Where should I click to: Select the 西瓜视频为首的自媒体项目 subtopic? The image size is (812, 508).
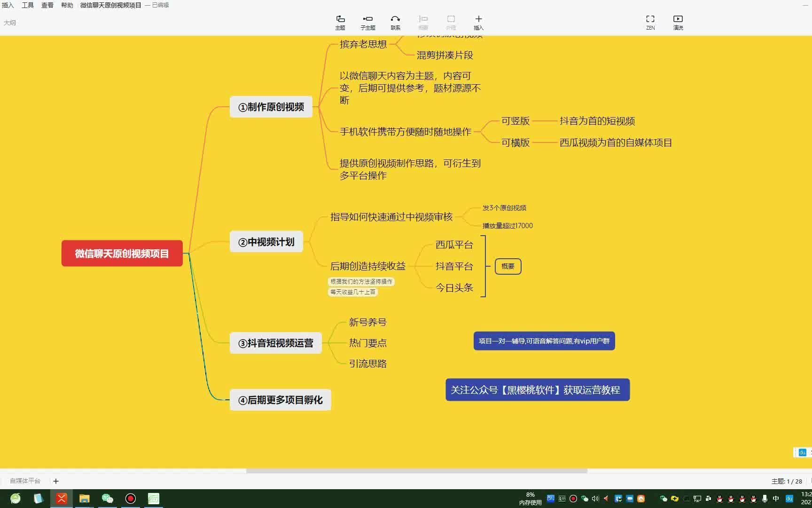[x=616, y=143]
